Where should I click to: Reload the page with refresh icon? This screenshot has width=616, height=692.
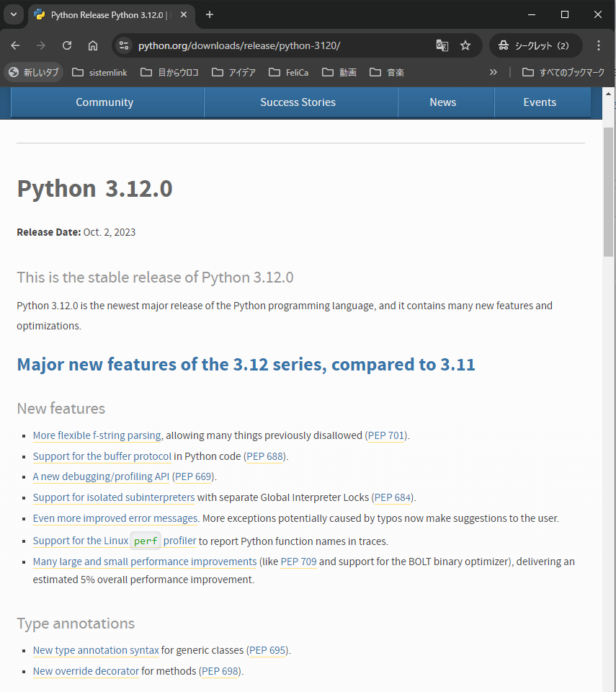pyautogui.click(x=67, y=45)
